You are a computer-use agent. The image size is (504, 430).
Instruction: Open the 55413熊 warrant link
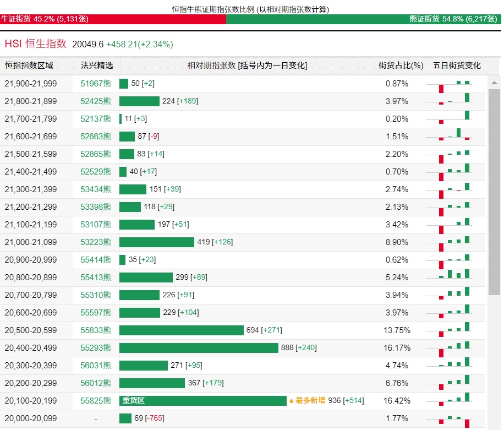pyautogui.click(x=96, y=277)
